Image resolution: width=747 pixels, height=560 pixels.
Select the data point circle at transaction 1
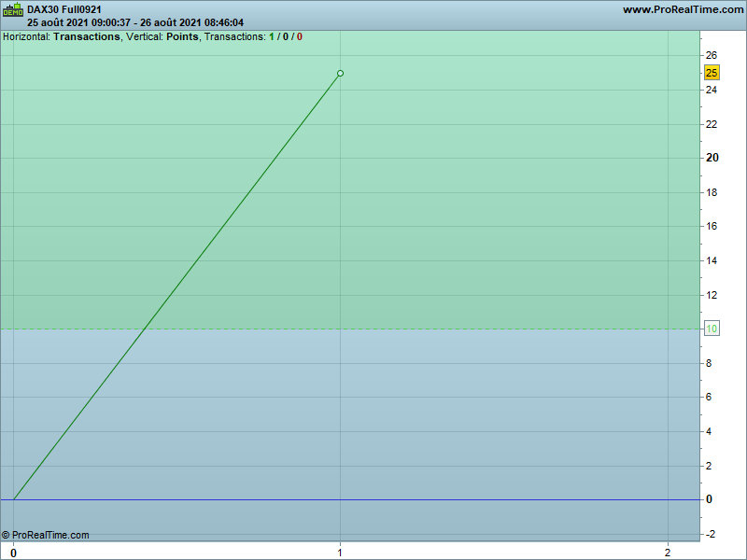click(x=340, y=74)
